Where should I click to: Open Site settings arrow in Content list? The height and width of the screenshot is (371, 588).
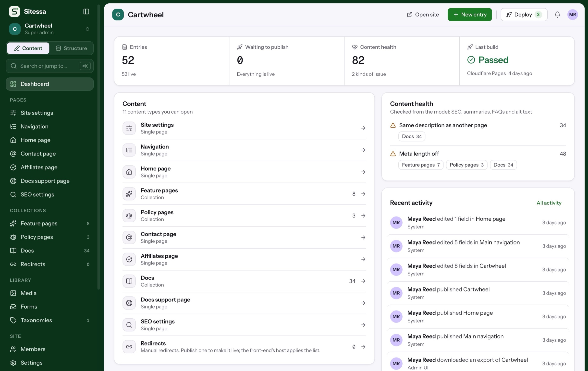click(x=363, y=128)
